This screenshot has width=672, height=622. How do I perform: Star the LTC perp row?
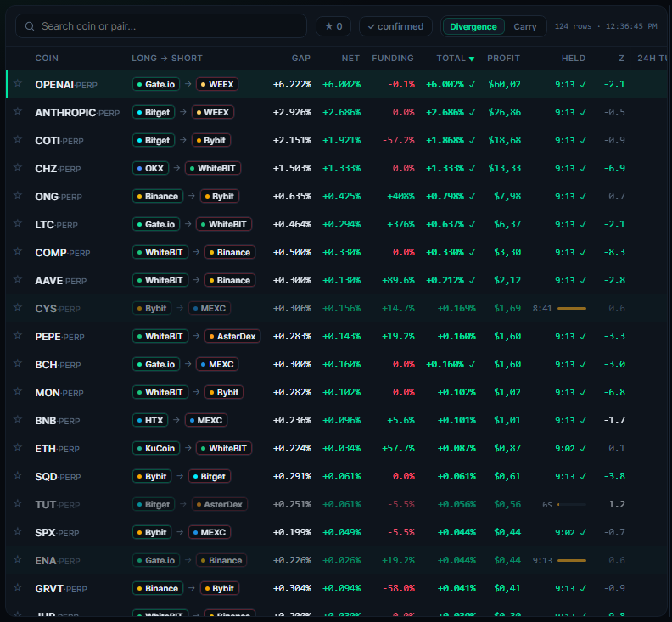click(x=18, y=223)
